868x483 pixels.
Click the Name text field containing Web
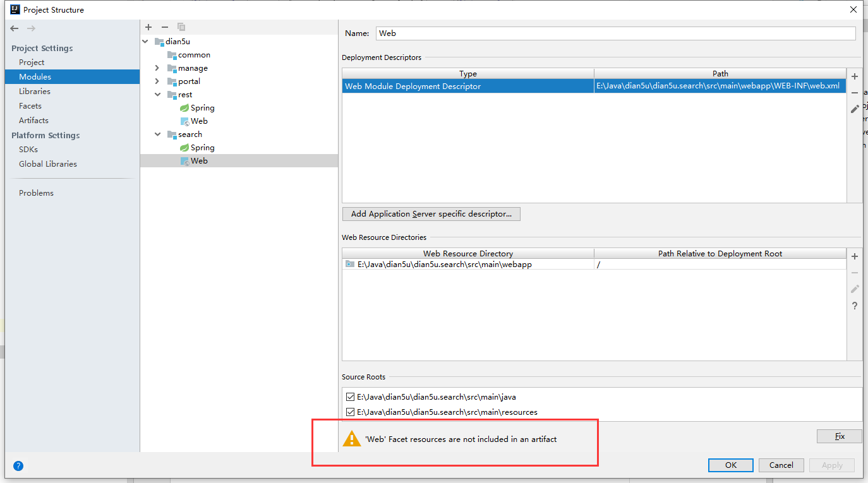(615, 33)
